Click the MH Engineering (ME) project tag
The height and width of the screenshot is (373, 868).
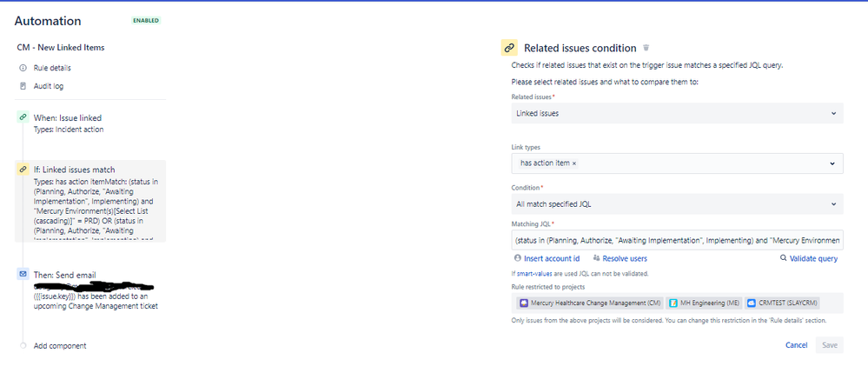[704, 303]
